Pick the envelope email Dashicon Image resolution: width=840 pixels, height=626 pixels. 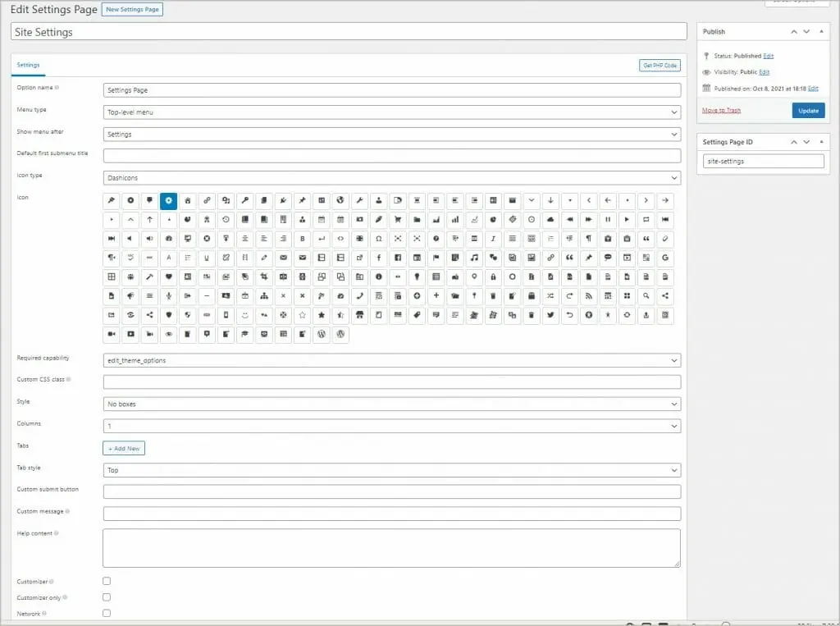(282, 257)
